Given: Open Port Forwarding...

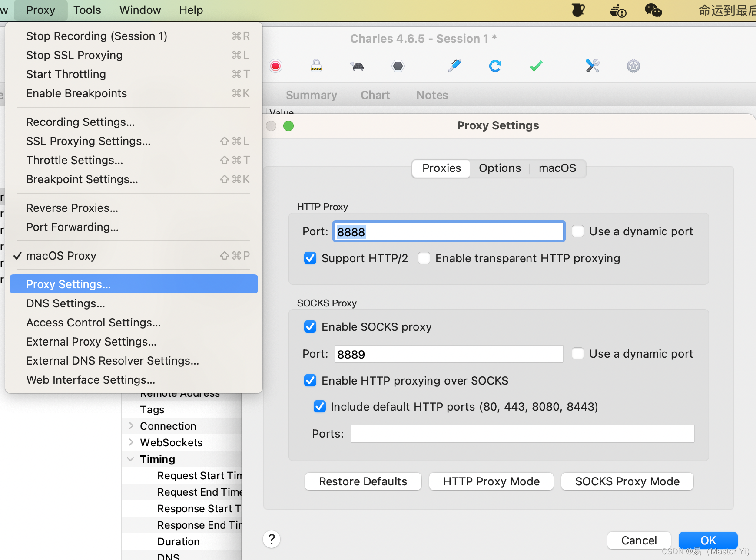Looking at the screenshot, I should 134,227.
